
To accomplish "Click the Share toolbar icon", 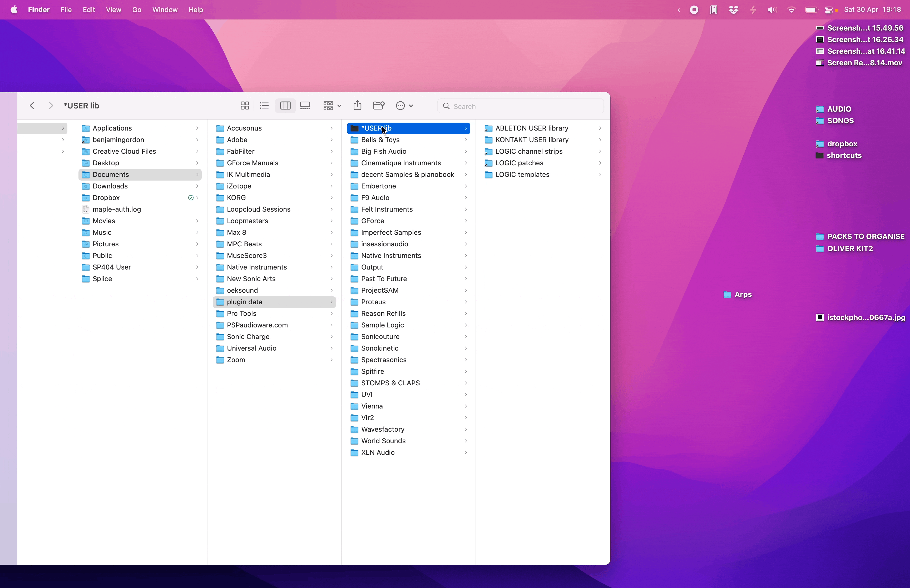I will pyautogui.click(x=357, y=106).
